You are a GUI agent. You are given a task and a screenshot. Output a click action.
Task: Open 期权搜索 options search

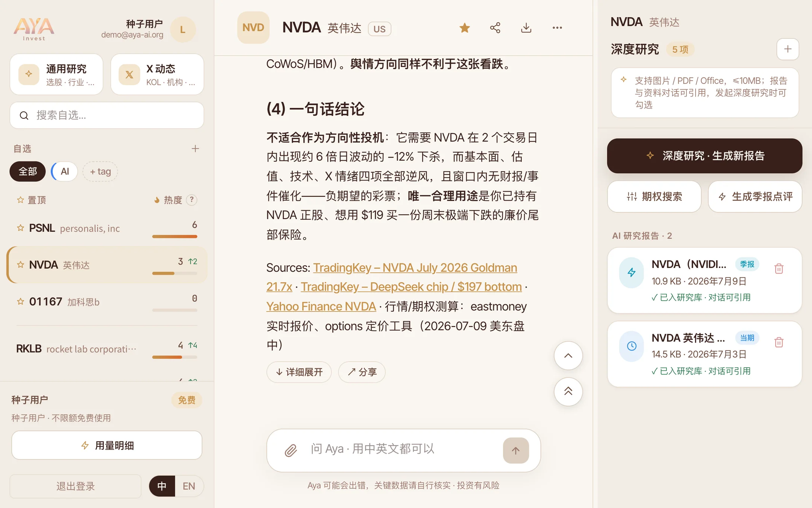(x=654, y=196)
